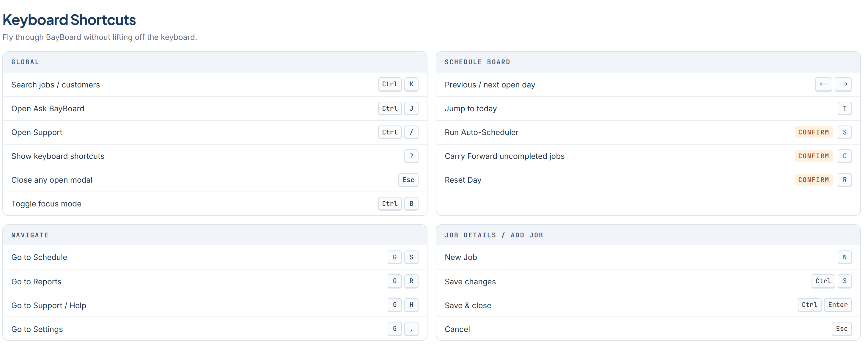Select the 'Search jobs / customers' text
Viewport: 868px width, 351px height.
point(56,85)
